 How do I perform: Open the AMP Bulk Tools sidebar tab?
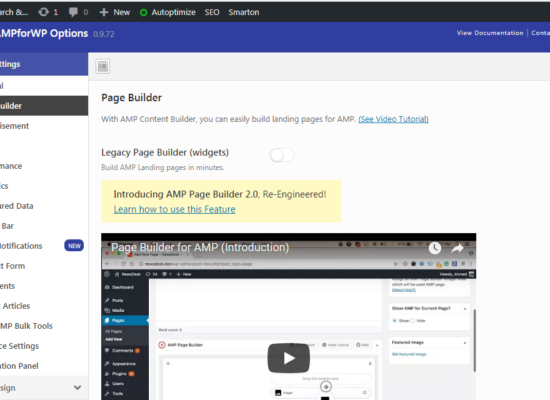tap(44, 326)
